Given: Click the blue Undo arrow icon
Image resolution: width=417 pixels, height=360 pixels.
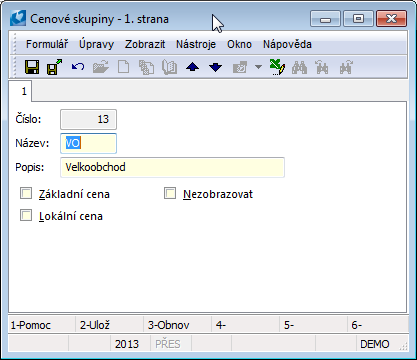Looking at the screenshot, I should pos(78,67).
